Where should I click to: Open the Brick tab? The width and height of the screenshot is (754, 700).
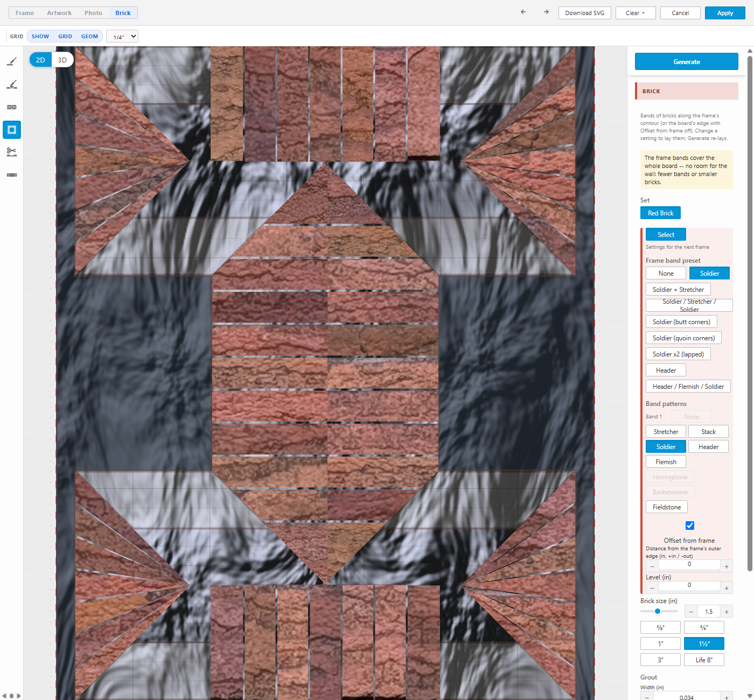(x=123, y=13)
